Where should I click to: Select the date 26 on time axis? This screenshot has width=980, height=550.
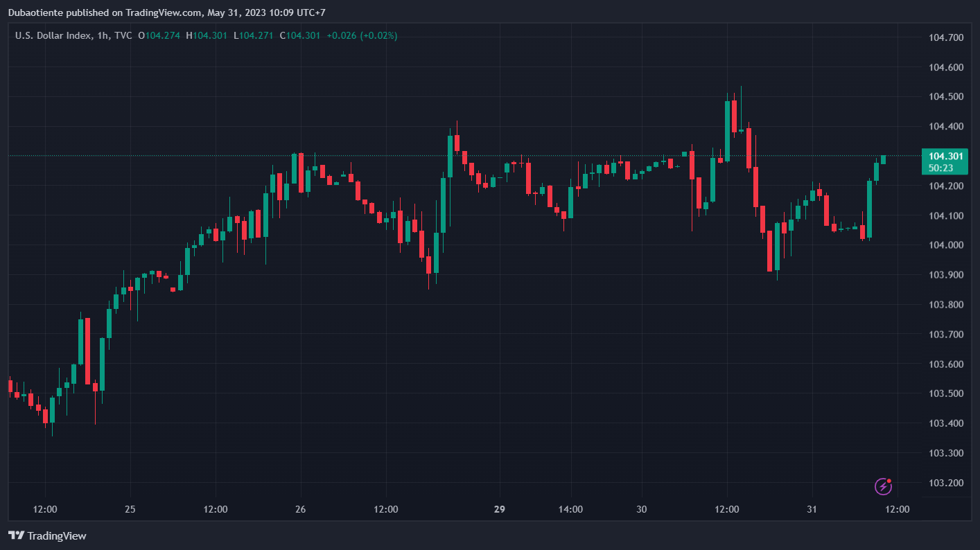(x=301, y=509)
